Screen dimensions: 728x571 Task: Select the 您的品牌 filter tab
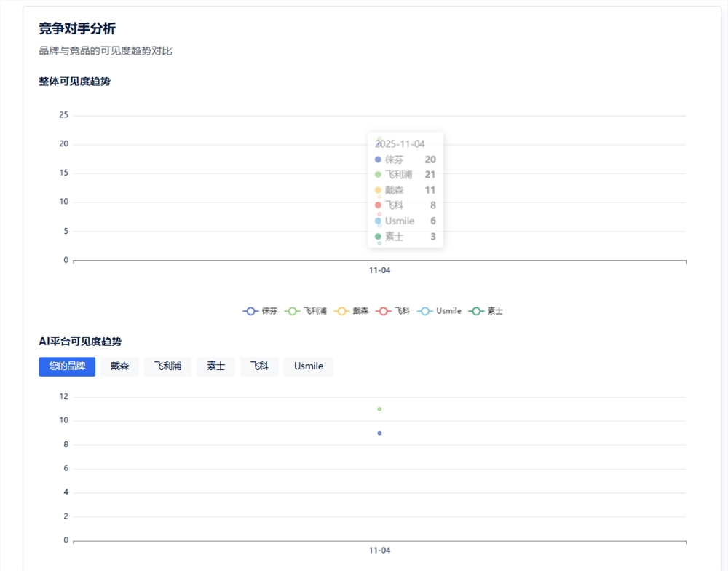66,366
